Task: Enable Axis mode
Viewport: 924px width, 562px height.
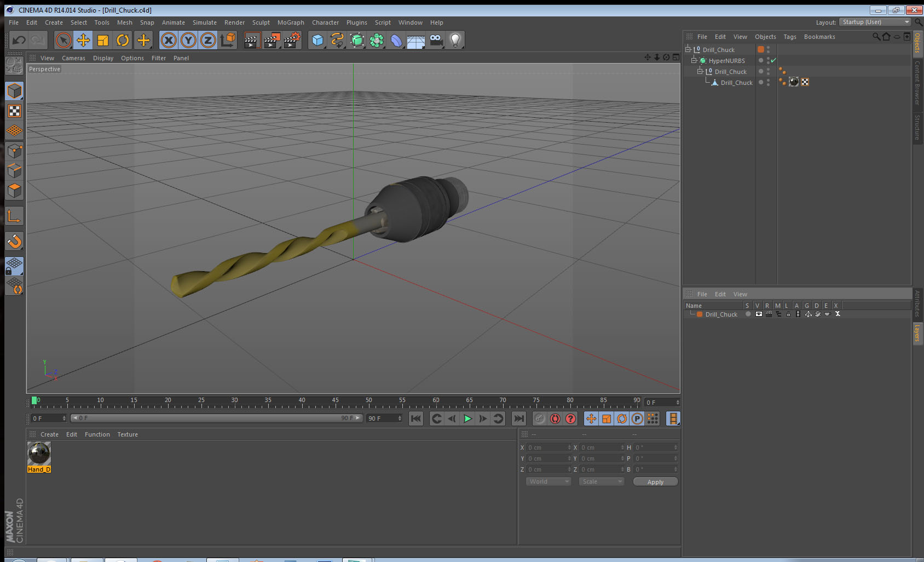Action: tap(14, 216)
